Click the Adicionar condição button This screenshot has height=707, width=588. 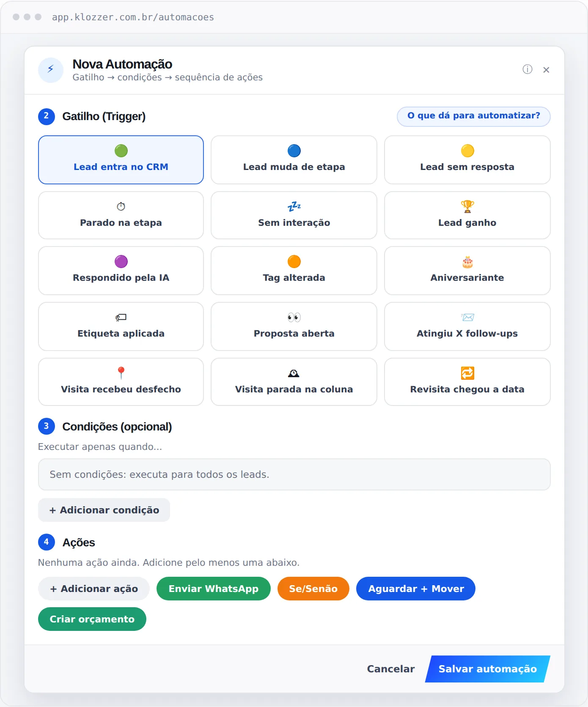pos(104,510)
